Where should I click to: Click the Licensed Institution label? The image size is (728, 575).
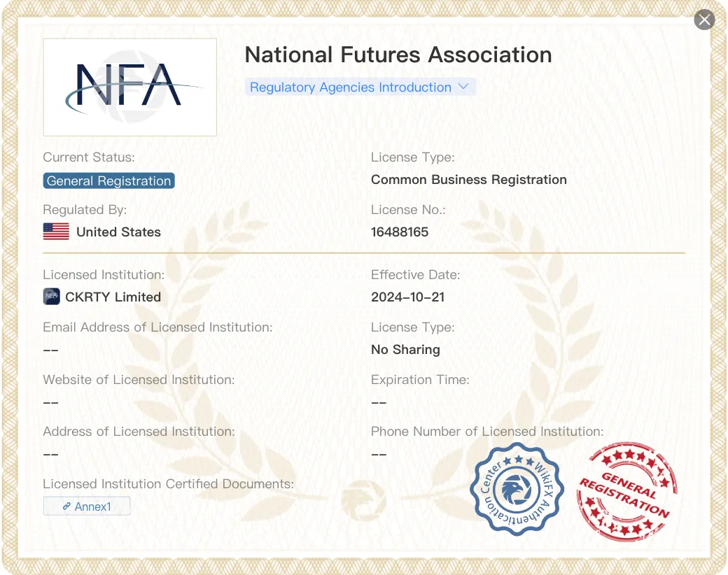coord(104,275)
